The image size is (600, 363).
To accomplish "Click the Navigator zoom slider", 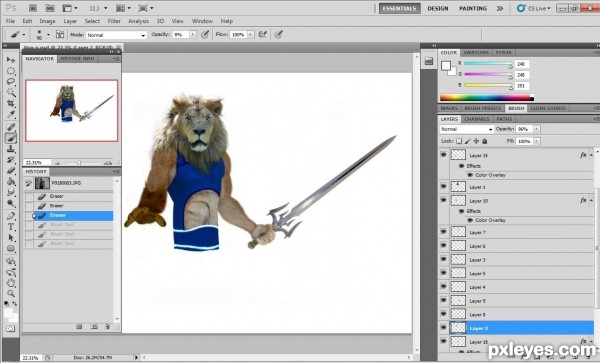I will pos(79,163).
